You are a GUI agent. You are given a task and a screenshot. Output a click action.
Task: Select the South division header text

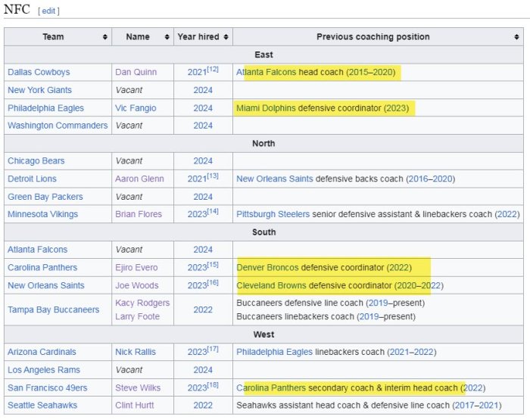click(263, 232)
